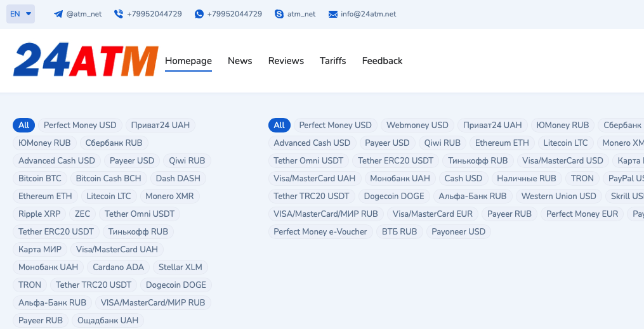
Task: Click the Payoneer USD filter chip
Action: 458,231
